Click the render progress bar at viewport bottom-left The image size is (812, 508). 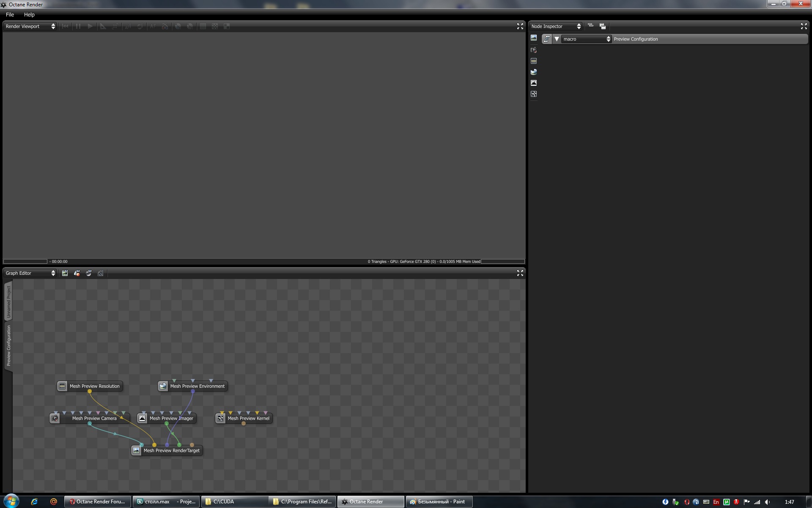tap(25, 262)
